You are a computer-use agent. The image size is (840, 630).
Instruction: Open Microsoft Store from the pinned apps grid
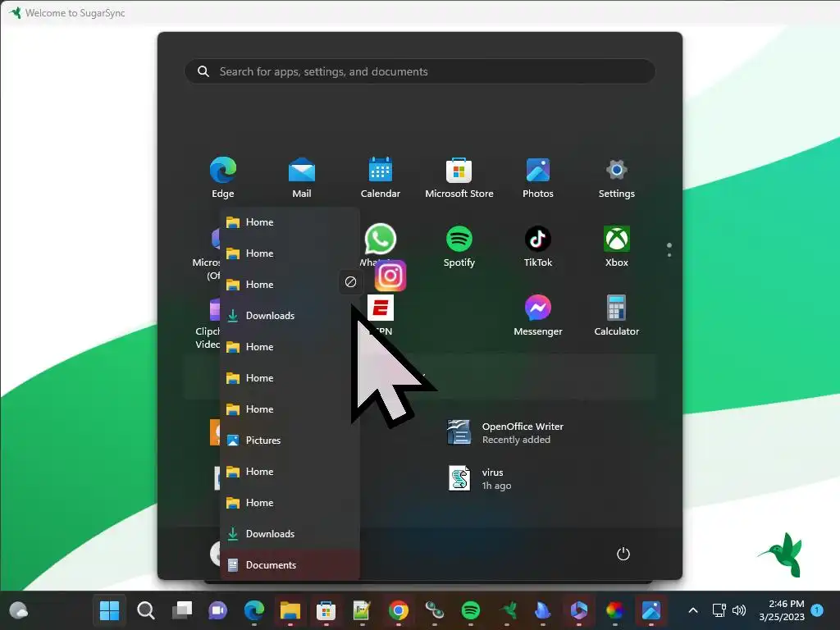[x=459, y=177]
